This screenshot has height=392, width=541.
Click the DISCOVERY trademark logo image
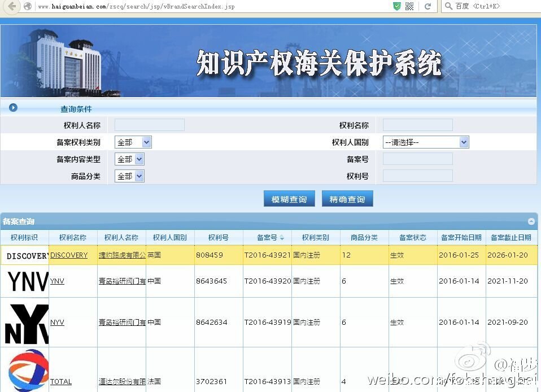click(x=25, y=255)
